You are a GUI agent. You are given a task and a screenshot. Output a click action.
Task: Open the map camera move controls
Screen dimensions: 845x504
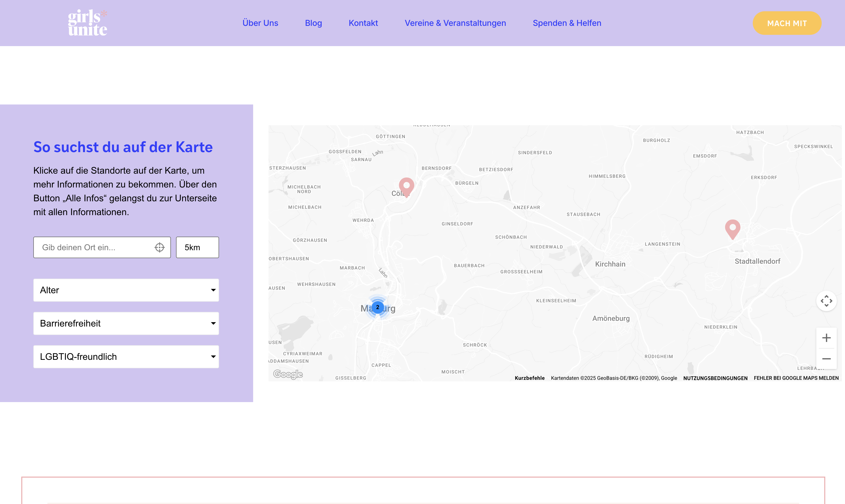pos(826,301)
